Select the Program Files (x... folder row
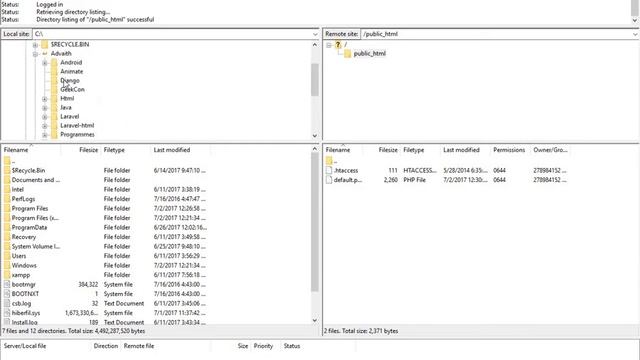The width and height of the screenshot is (640, 360). coord(156,218)
